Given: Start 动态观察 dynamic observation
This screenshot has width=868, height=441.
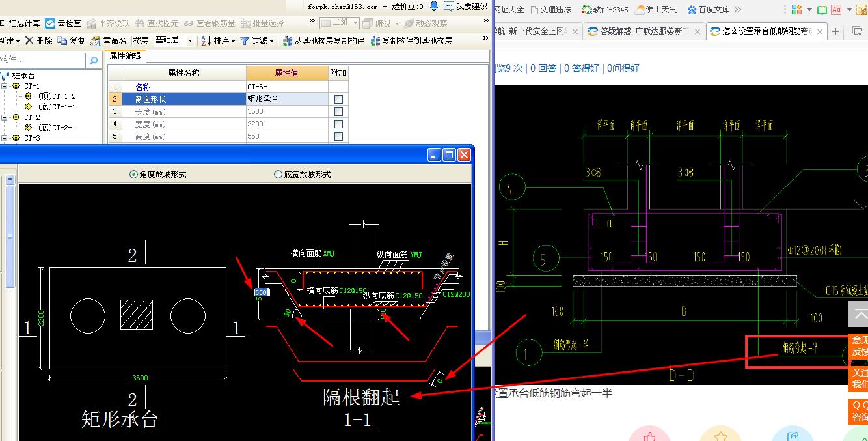Looking at the screenshot, I should [426, 23].
